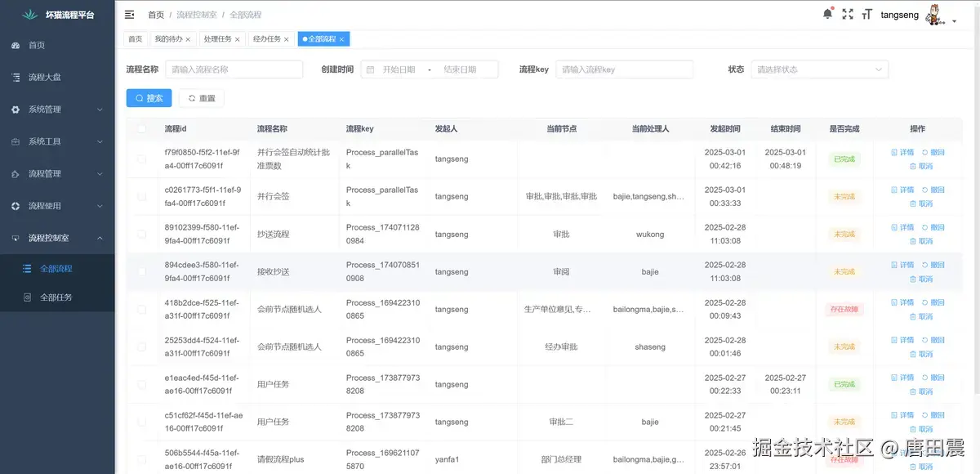Click 存在故障 tag in row 418b2dce

pyautogui.click(x=844, y=309)
